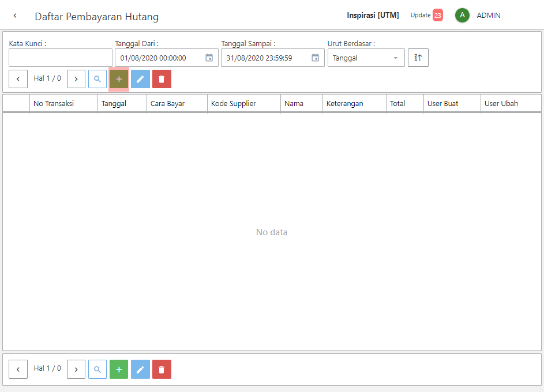Click the top green add (+) button
This screenshot has height=392, width=544.
coord(119,79)
